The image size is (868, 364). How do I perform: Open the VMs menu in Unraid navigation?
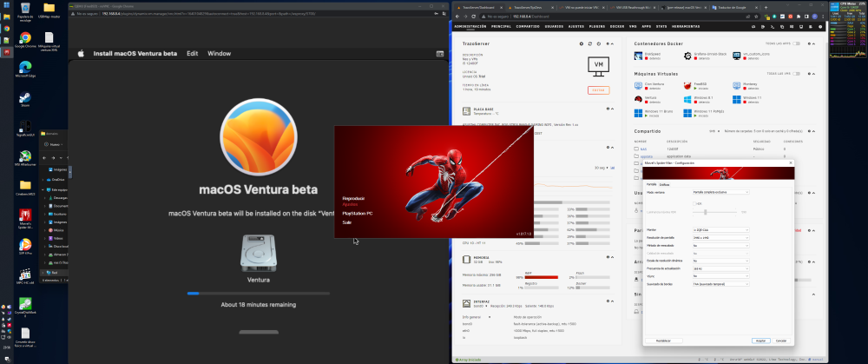633,26
